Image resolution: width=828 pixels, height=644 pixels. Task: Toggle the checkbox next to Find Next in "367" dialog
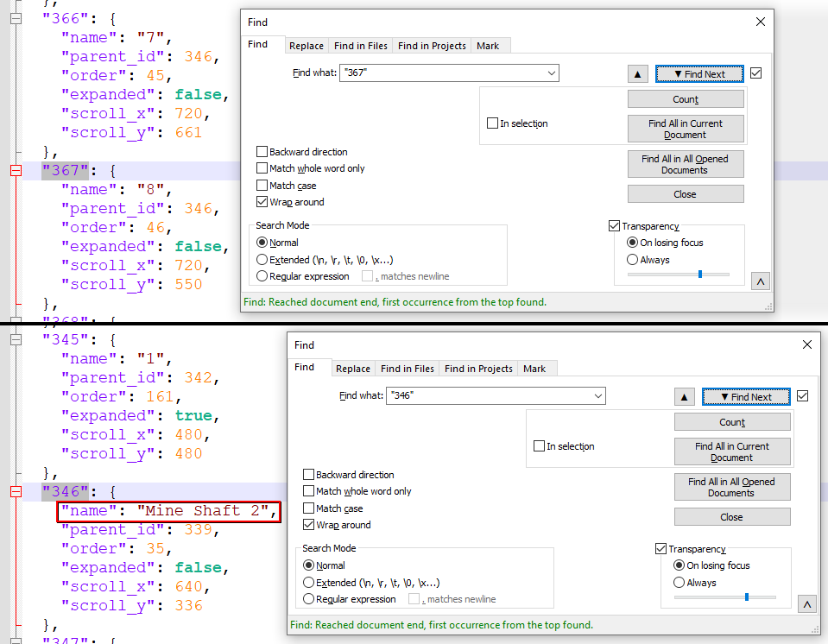(x=756, y=73)
